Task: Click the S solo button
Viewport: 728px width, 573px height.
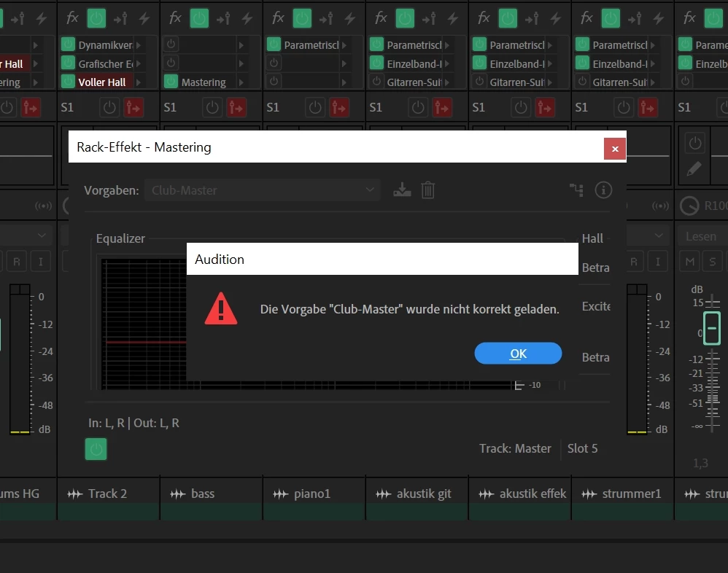Action: (x=712, y=262)
